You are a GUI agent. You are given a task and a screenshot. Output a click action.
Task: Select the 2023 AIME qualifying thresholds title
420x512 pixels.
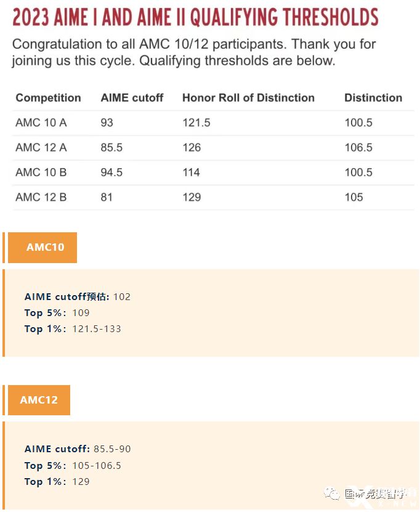[x=195, y=17]
